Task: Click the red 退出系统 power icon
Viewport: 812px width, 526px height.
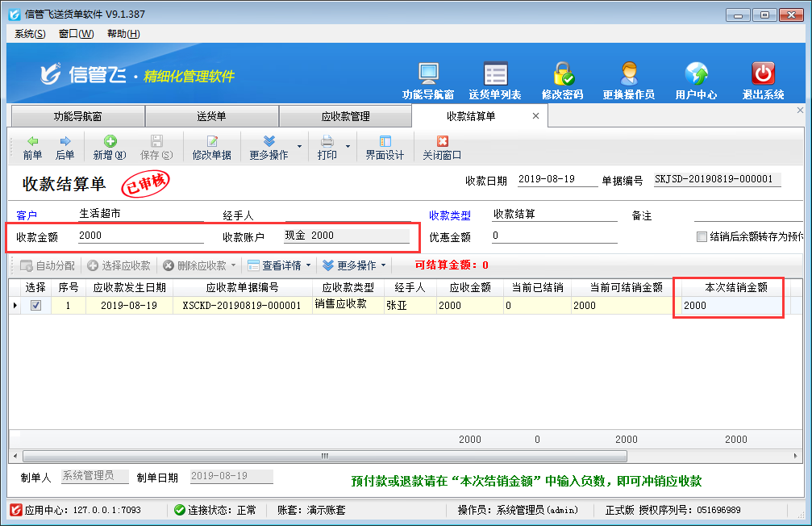Action: (x=763, y=75)
